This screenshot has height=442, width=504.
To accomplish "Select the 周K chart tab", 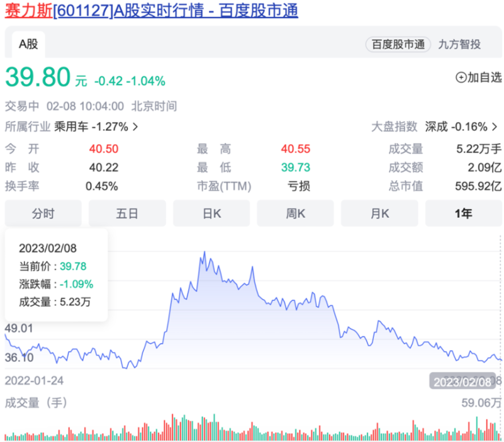I will click(295, 213).
